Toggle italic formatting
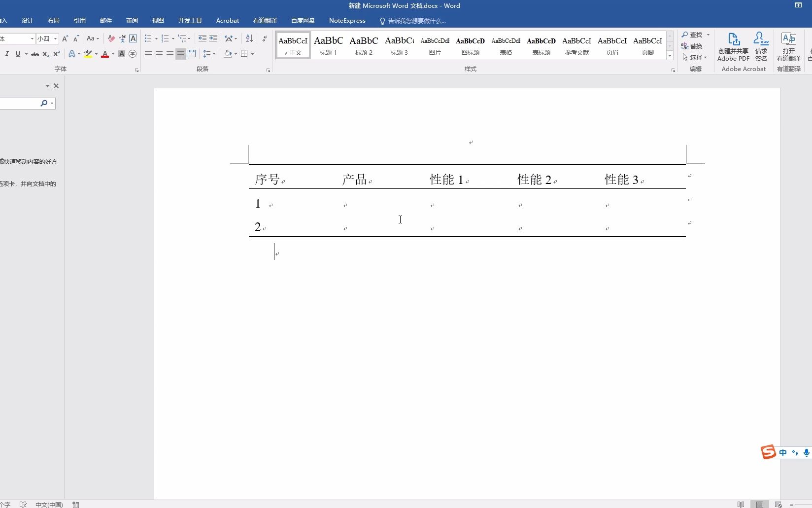 7,54
